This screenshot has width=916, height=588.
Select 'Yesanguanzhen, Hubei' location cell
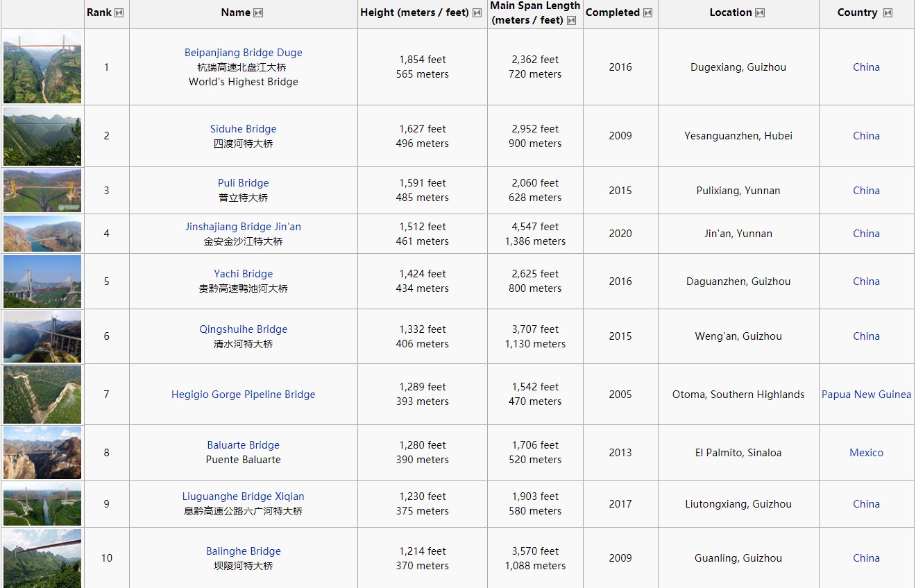click(738, 136)
